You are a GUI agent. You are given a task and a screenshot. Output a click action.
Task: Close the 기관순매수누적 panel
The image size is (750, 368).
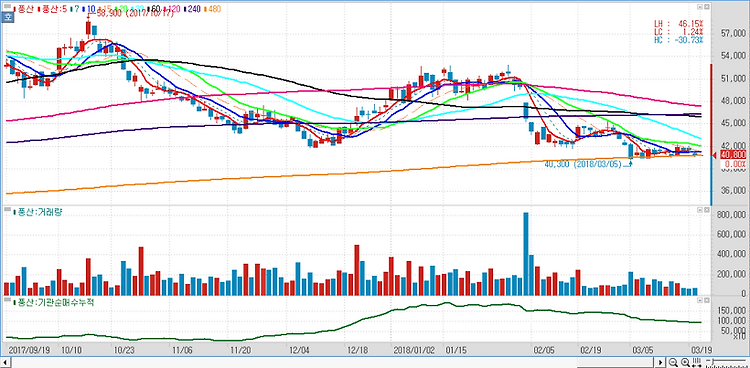706,300
